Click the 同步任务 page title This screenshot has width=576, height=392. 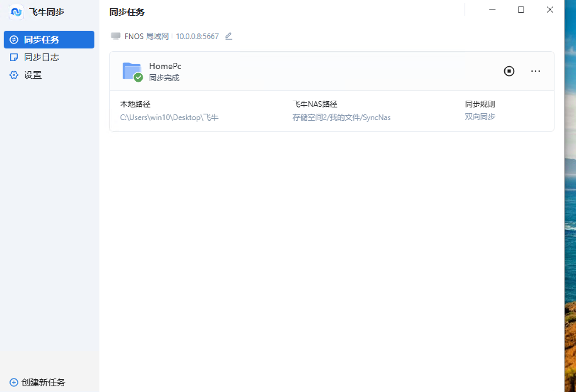click(x=127, y=12)
